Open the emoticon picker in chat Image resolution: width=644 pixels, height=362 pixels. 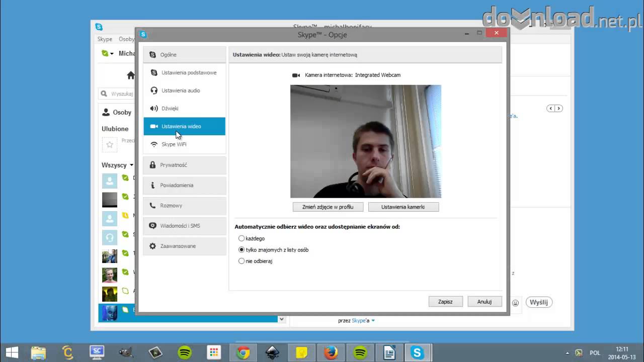515,303
